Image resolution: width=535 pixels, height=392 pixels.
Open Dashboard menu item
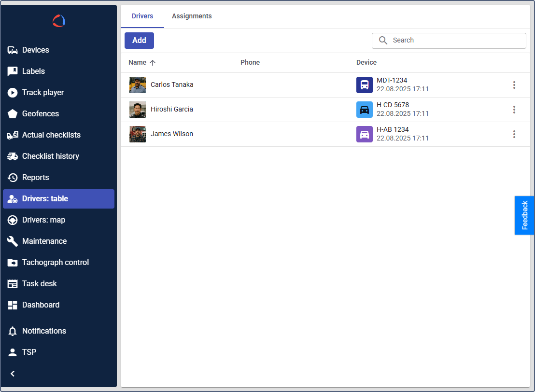tap(59, 305)
